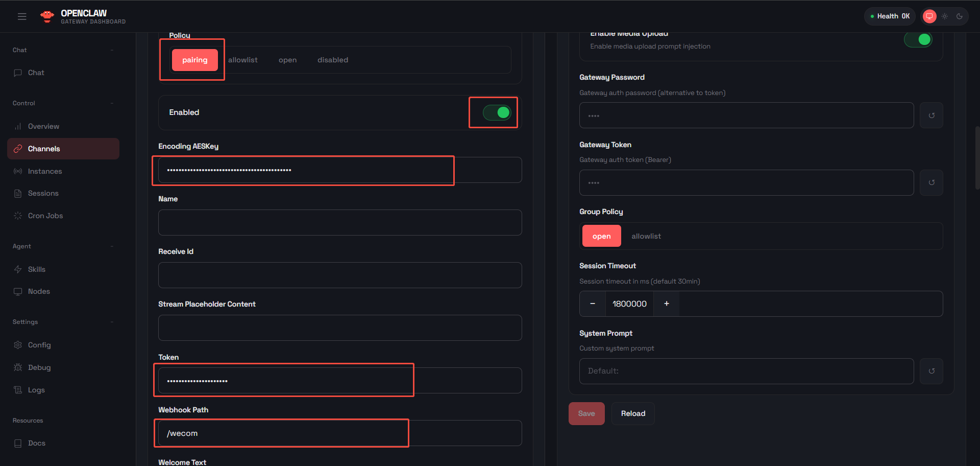Reset the Gateway Token field

(931, 182)
